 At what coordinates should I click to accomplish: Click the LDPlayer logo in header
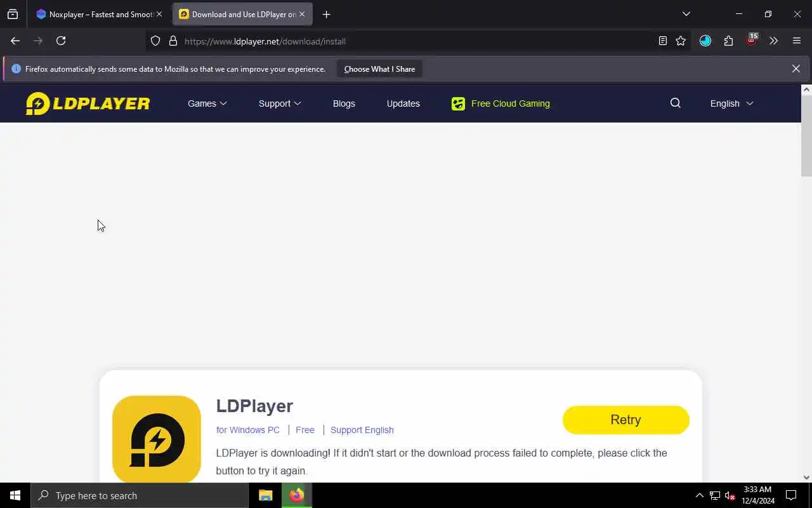pyautogui.click(x=88, y=104)
